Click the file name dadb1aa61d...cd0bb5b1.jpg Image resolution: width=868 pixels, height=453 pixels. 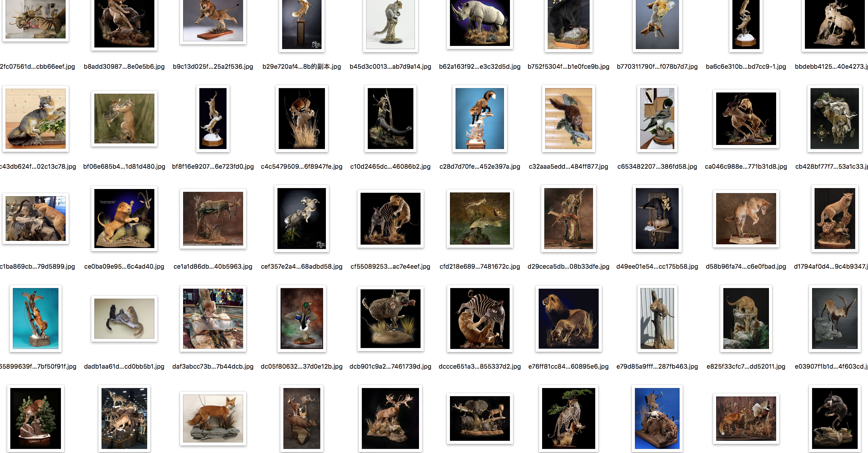[x=124, y=366]
